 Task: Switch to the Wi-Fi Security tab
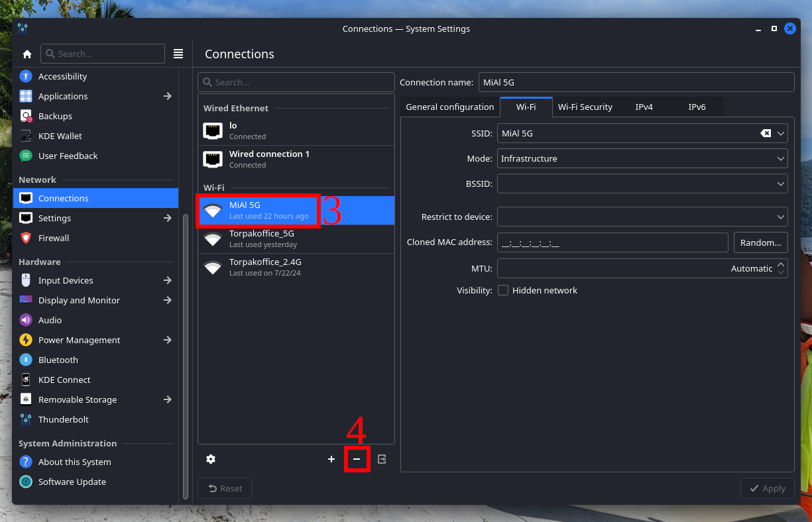(585, 107)
